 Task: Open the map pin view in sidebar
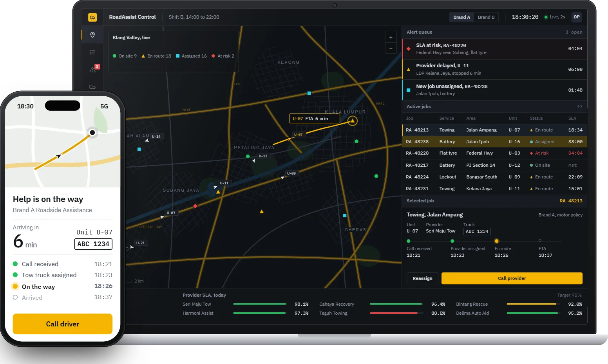(x=92, y=35)
